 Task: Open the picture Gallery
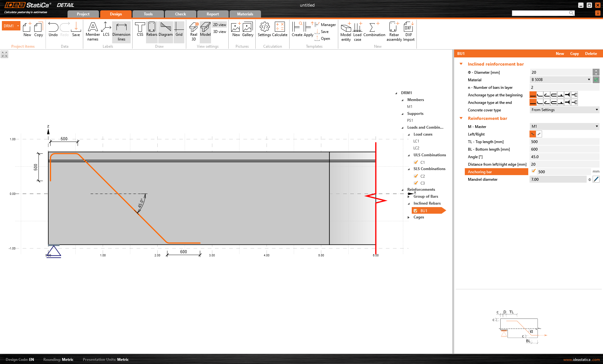point(247,30)
